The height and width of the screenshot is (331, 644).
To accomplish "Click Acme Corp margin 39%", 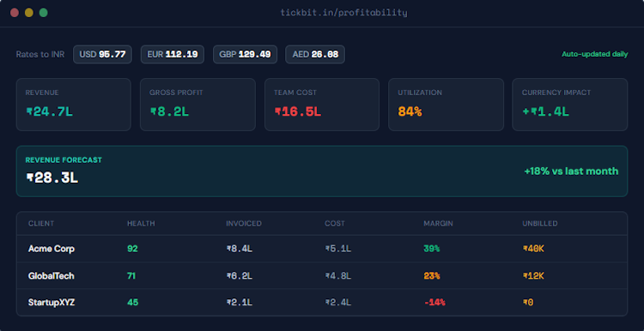I will pos(432,249).
